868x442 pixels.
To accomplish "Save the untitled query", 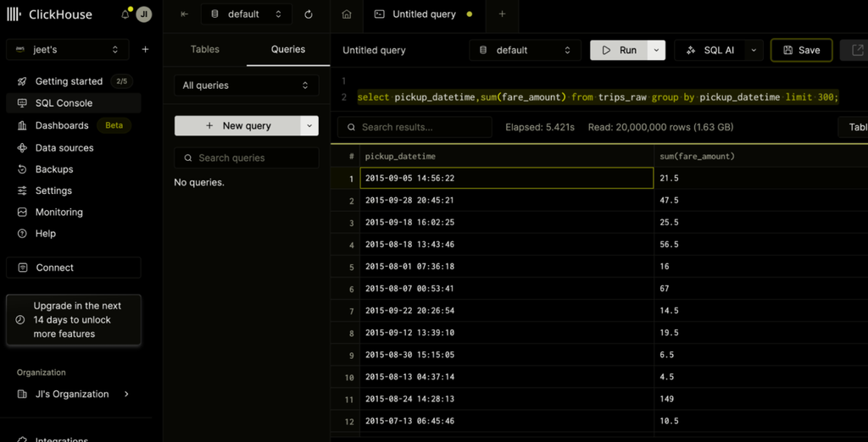I will pyautogui.click(x=802, y=50).
